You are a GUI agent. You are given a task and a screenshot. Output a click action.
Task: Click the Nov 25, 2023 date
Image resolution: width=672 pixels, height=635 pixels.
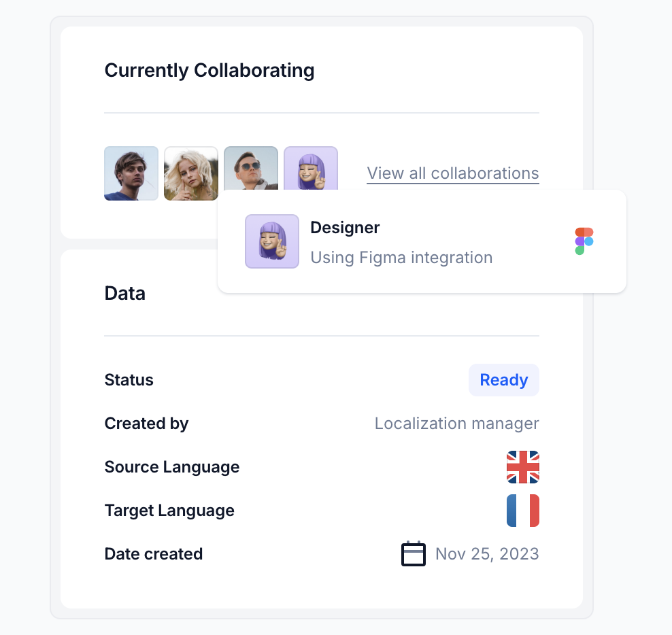[487, 553]
